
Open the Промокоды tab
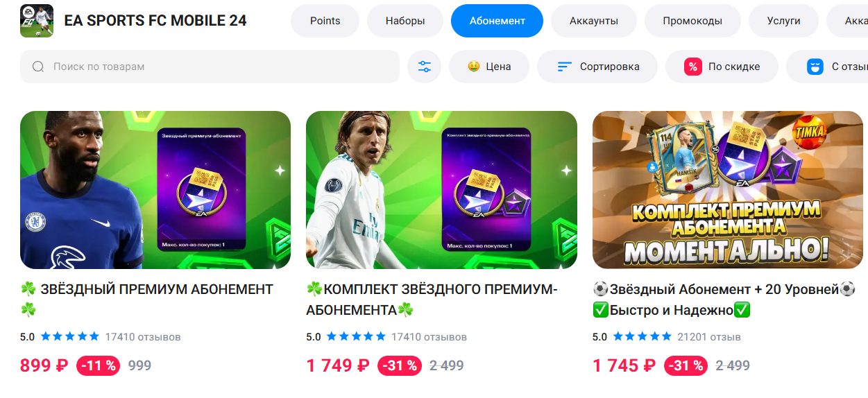692,21
